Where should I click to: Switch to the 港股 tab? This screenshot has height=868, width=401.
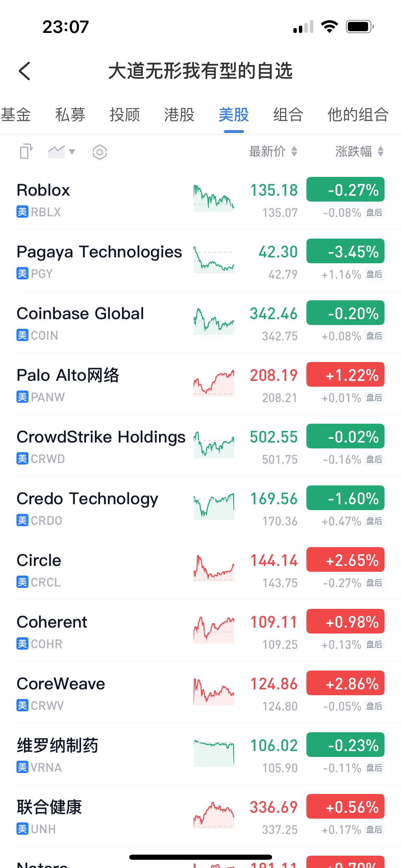tap(179, 114)
